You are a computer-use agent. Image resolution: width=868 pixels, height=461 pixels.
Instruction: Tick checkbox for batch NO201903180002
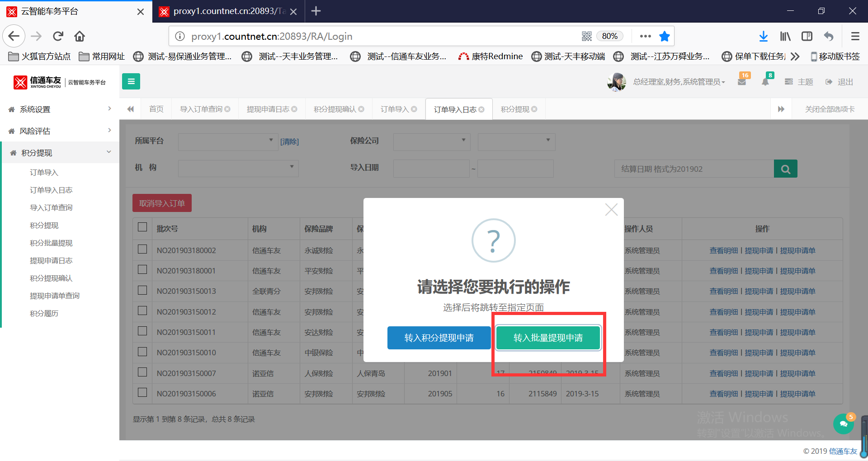pos(142,249)
